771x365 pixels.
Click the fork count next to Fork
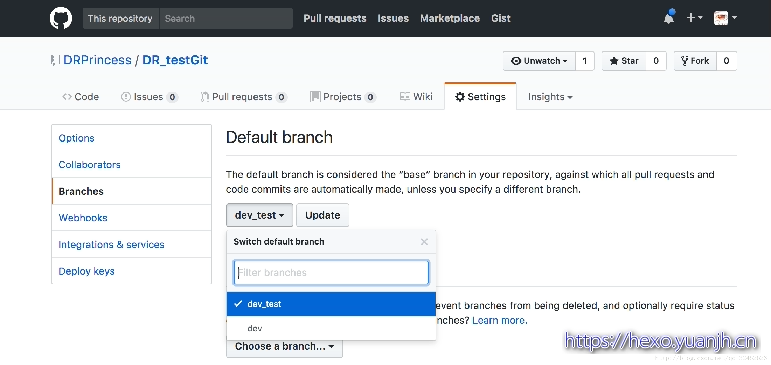(x=727, y=61)
